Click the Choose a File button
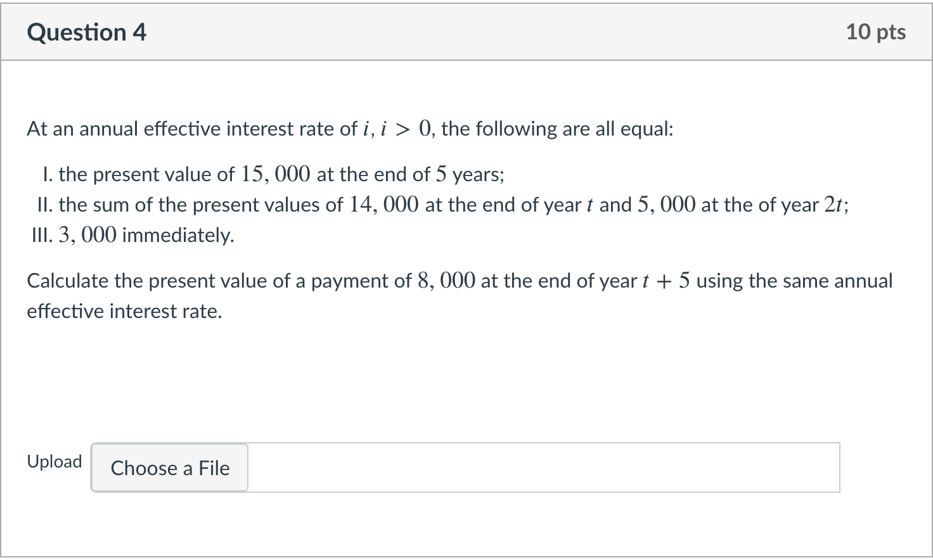The width and height of the screenshot is (933, 560). click(170, 468)
